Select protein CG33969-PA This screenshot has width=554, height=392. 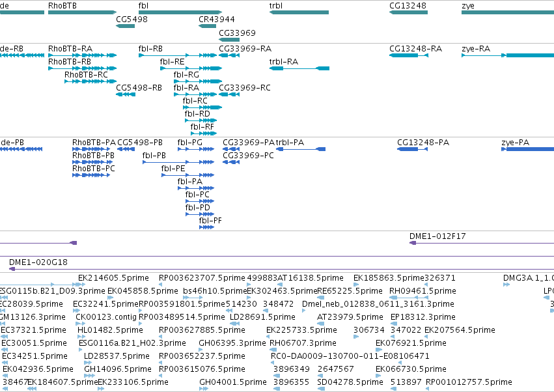(231, 149)
